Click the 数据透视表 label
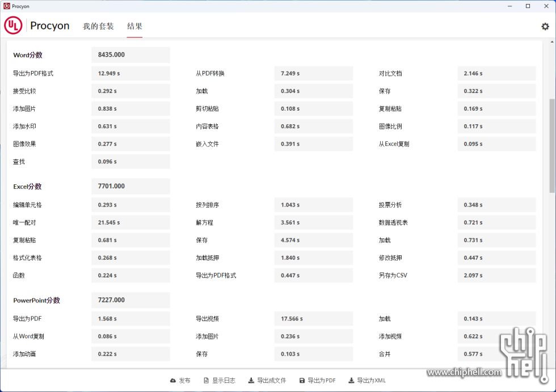Viewport: 556px width, 392px height. coord(393,222)
